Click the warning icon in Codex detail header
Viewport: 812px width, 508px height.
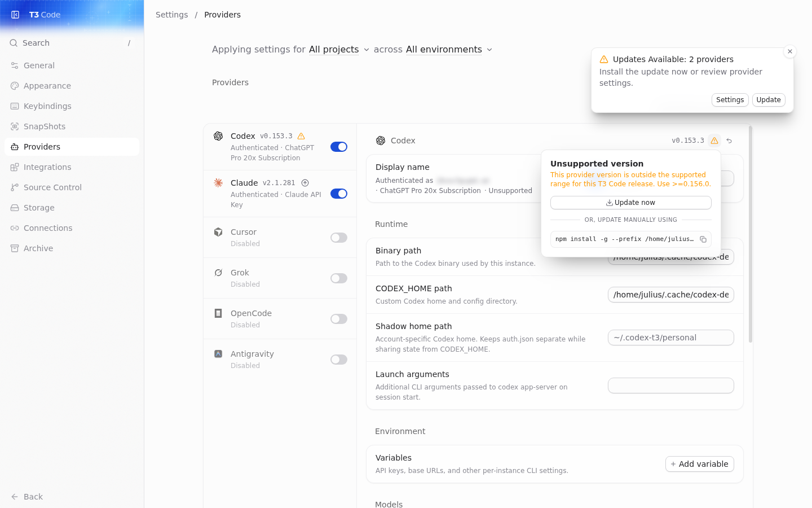pyautogui.click(x=714, y=141)
